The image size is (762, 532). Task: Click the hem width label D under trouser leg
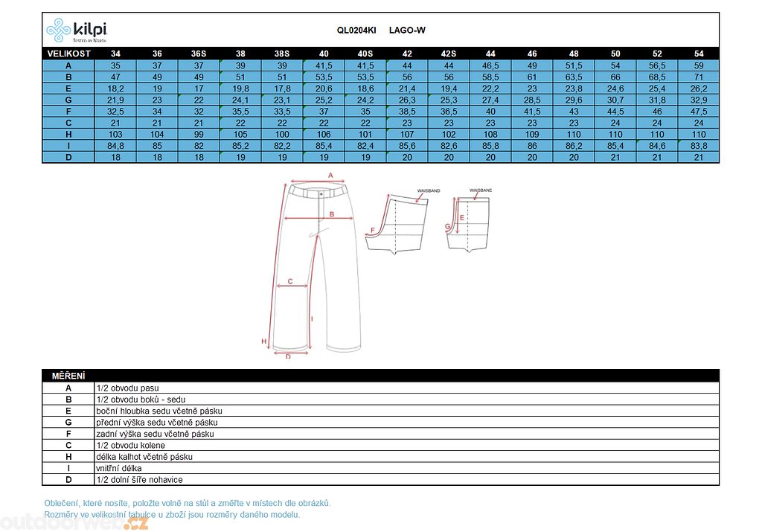coord(288,356)
